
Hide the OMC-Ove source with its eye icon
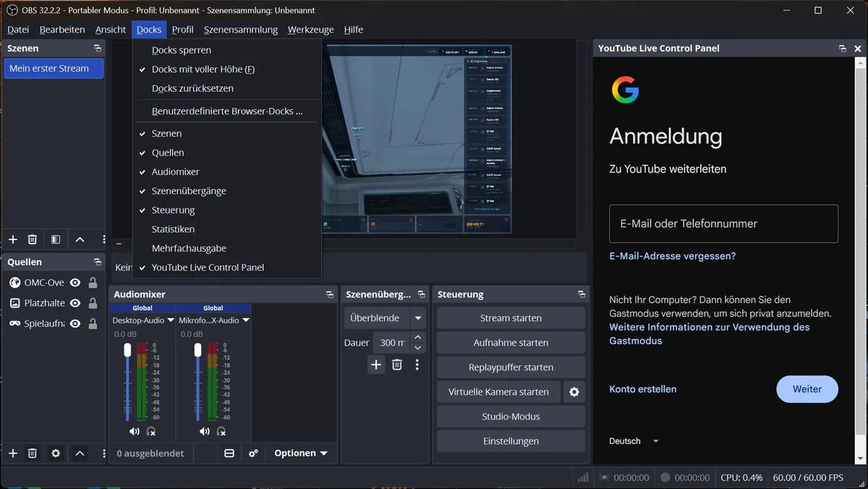75,283
